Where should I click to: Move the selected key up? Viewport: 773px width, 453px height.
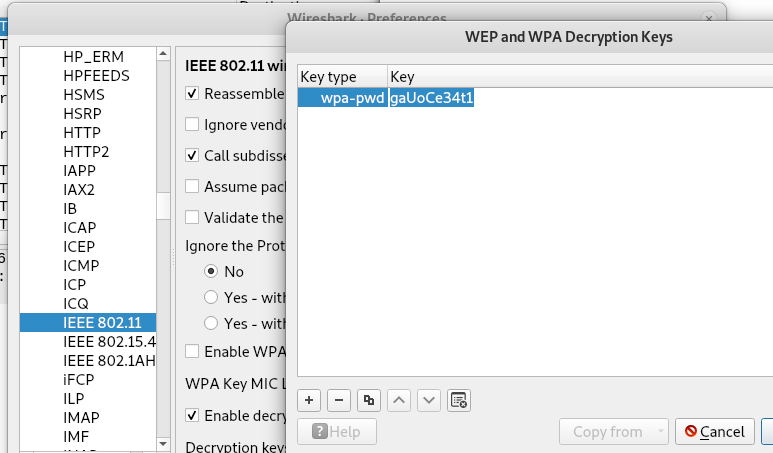pyautogui.click(x=399, y=400)
